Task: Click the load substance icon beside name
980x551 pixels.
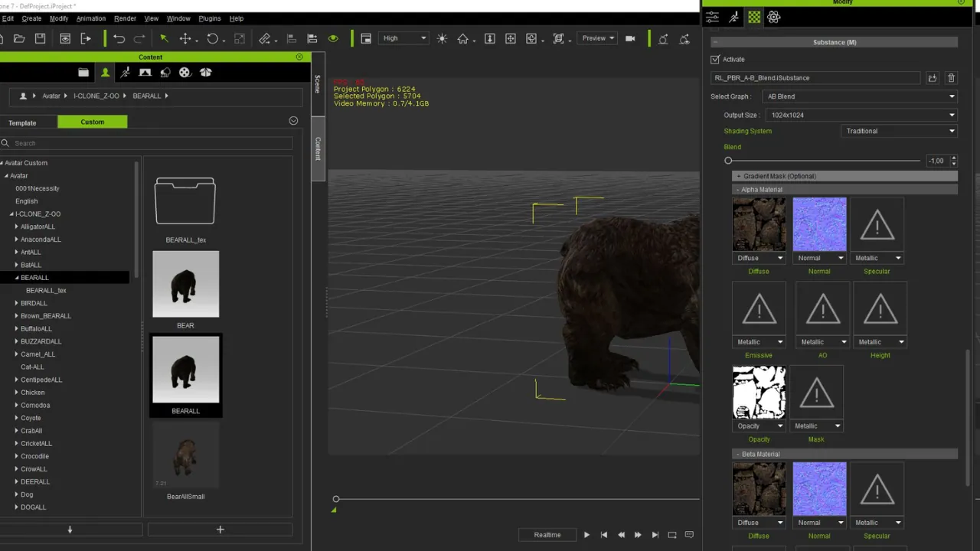Action: click(932, 78)
